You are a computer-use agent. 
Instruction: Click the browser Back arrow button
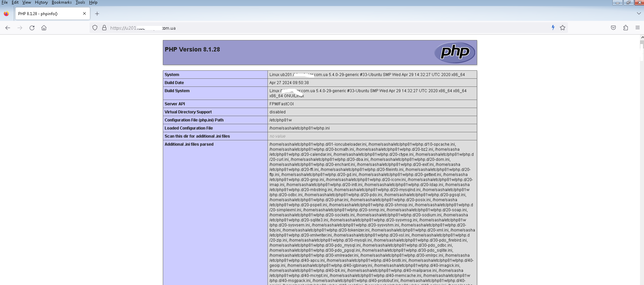coord(8,28)
